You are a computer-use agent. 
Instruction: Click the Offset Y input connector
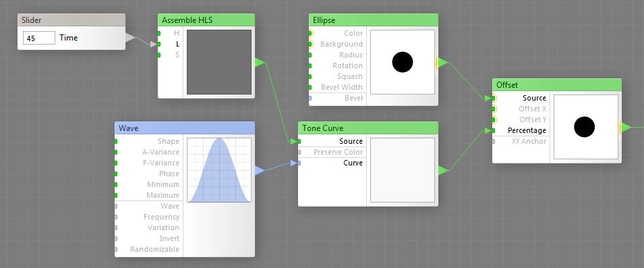pos(494,119)
